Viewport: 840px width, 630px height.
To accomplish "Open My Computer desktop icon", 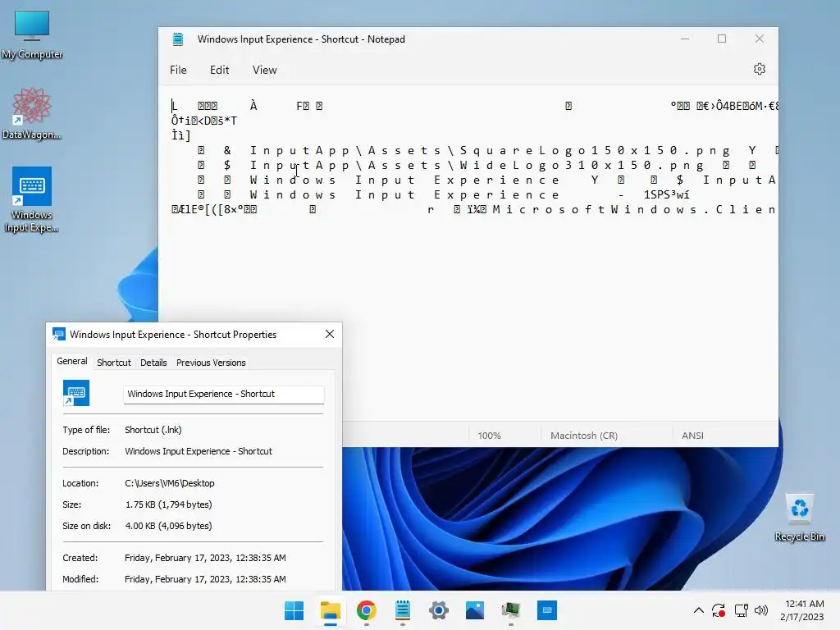I will click(x=32, y=34).
